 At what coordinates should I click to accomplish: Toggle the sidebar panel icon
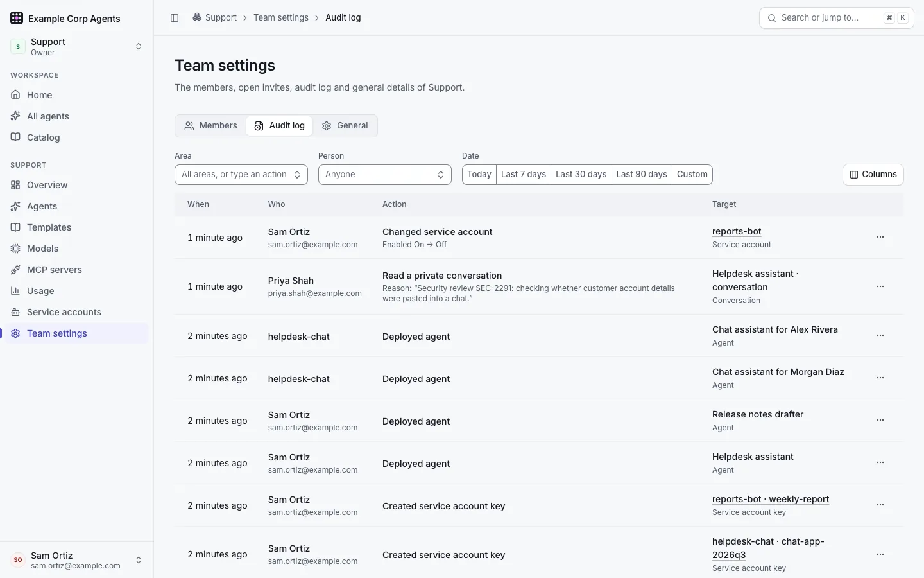[175, 18]
